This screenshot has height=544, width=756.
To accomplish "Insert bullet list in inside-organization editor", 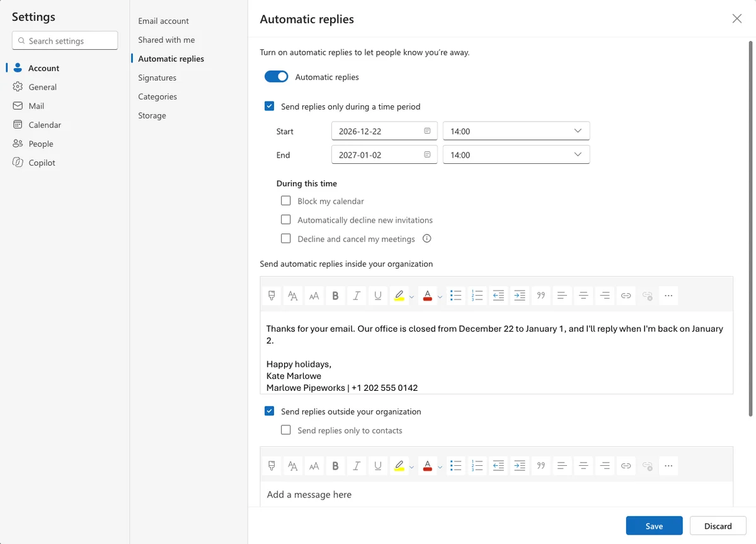I will point(456,295).
